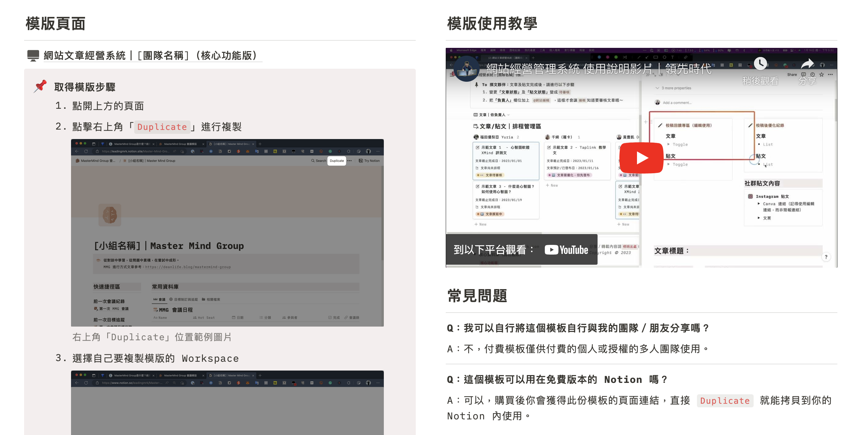
Task: Click the question 這個模板可以用在免費版本的 Notion 嗎？
Action: pos(566,379)
